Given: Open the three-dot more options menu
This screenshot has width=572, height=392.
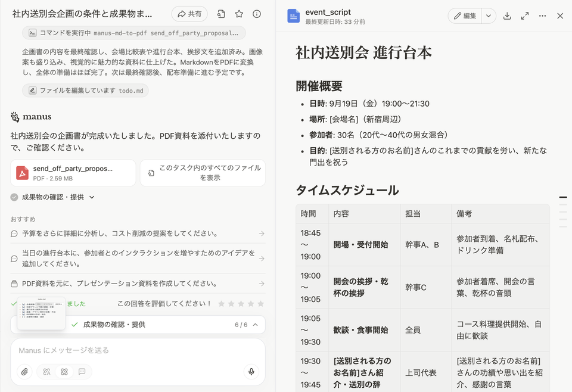Looking at the screenshot, I should point(542,16).
